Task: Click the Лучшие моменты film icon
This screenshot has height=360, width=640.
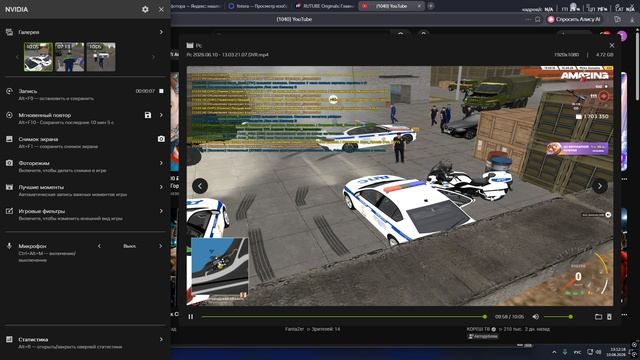Action: point(9,187)
